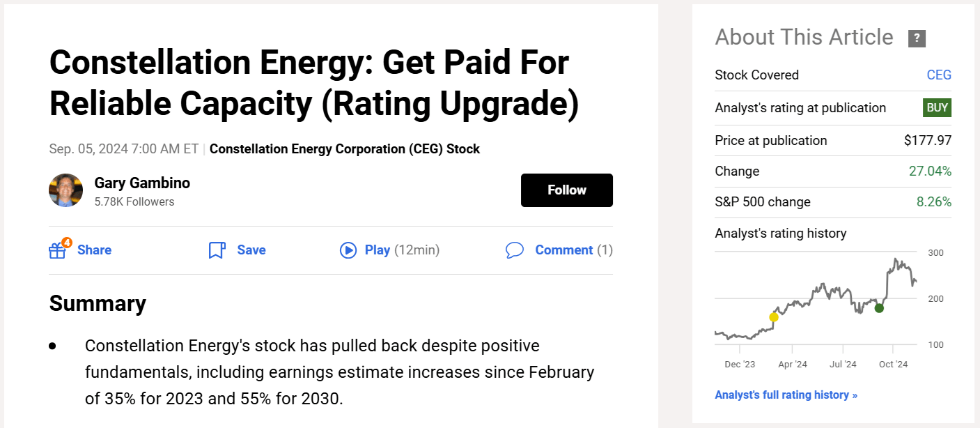980x428 pixels.
Task: Bookmark the article using the Save icon
Action: [x=217, y=250]
